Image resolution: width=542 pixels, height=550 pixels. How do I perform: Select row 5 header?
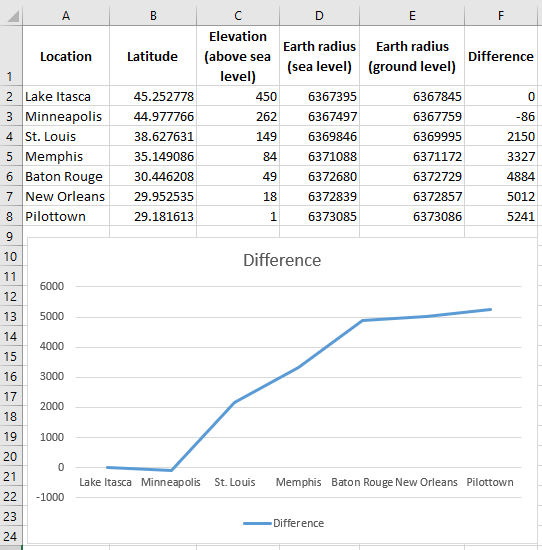tap(11, 156)
